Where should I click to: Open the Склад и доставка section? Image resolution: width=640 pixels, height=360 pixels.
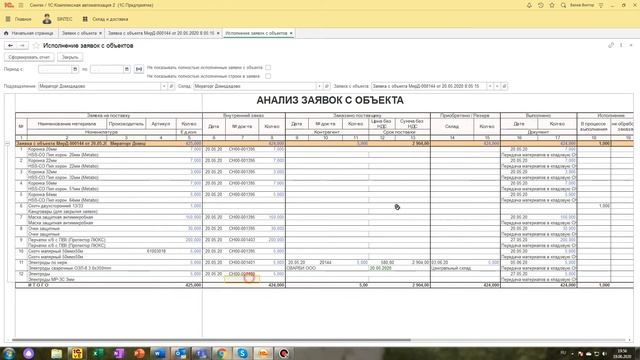click(x=105, y=19)
